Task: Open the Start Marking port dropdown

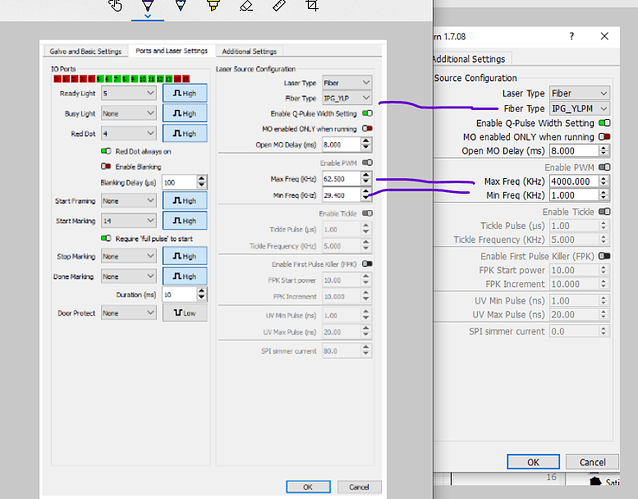Action: [x=129, y=220]
